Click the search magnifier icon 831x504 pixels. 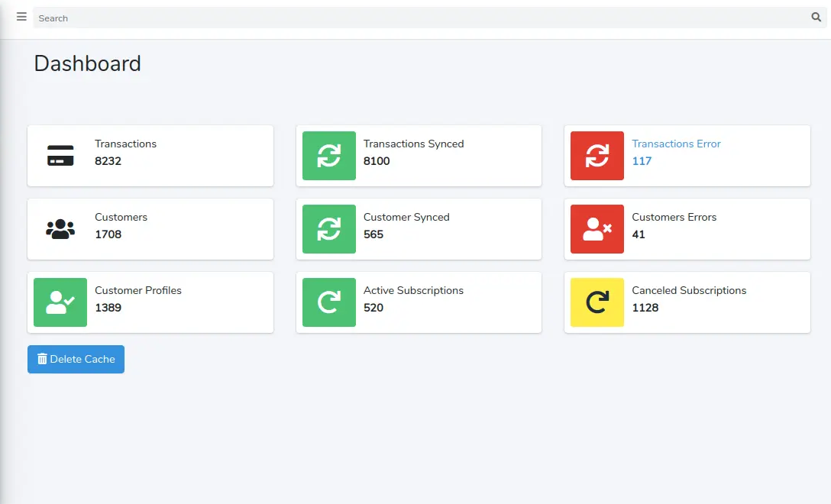click(816, 17)
